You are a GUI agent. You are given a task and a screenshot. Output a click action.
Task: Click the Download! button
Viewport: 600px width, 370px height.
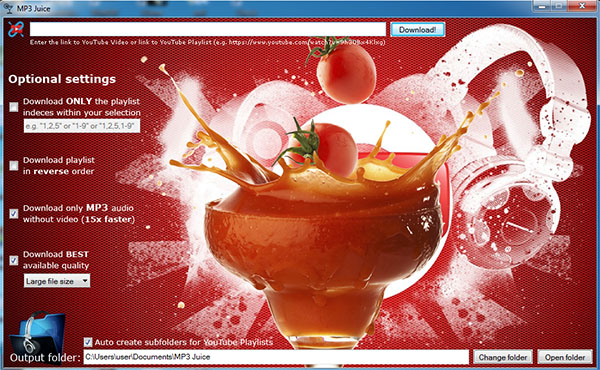click(417, 29)
